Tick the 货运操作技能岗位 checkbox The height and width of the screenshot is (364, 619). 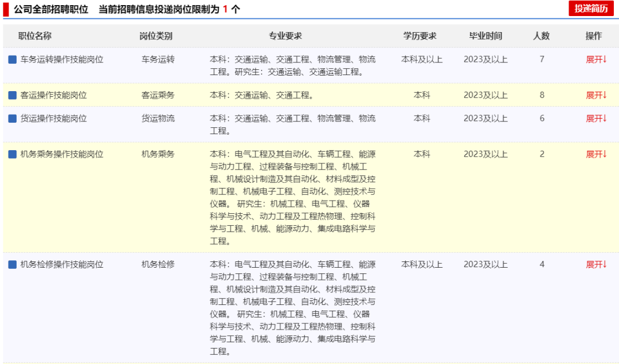coord(12,119)
